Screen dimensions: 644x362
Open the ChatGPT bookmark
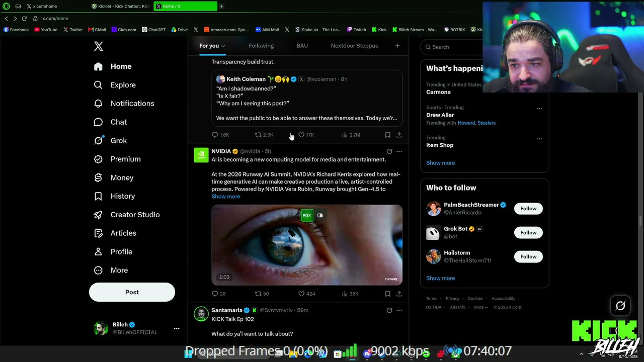[153, 30]
